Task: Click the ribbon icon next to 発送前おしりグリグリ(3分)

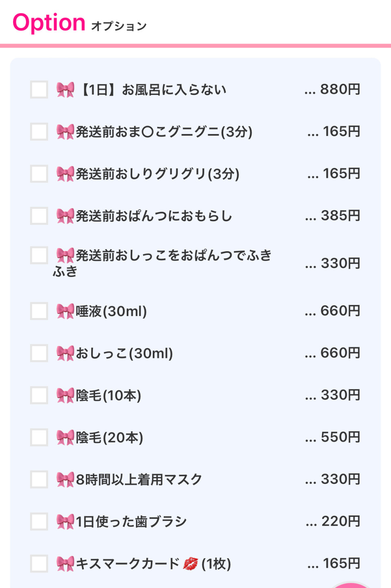Action: point(65,174)
